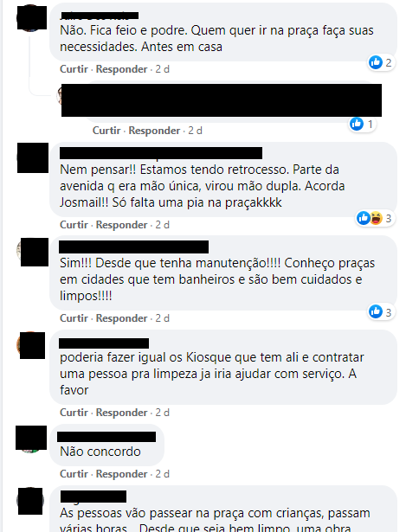Open the 2 d timestamp of the "Nem pensar!!" comment
The height and width of the screenshot is (532, 406).
click(x=162, y=225)
